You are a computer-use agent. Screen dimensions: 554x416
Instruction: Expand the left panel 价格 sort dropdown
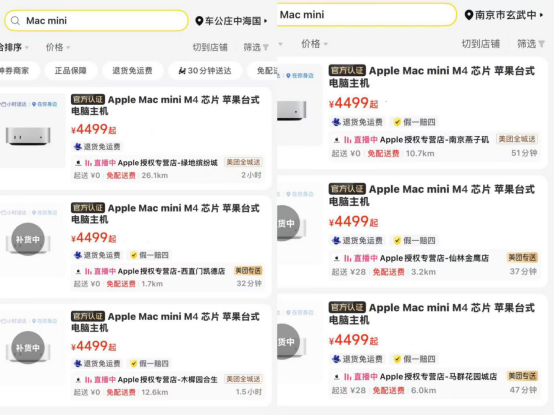pos(58,47)
